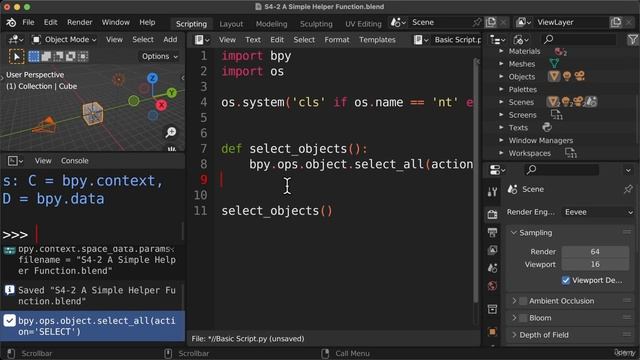Screen dimensions: 640x360
Task: Click the Viewport samples field showing 16
Action: tap(595, 264)
